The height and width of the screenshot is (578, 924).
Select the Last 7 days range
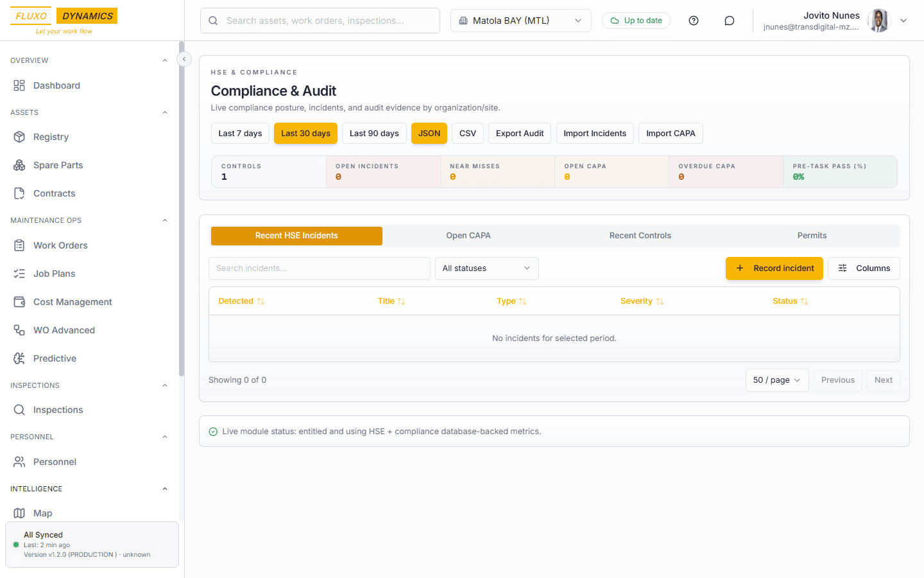(x=240, y=134)
